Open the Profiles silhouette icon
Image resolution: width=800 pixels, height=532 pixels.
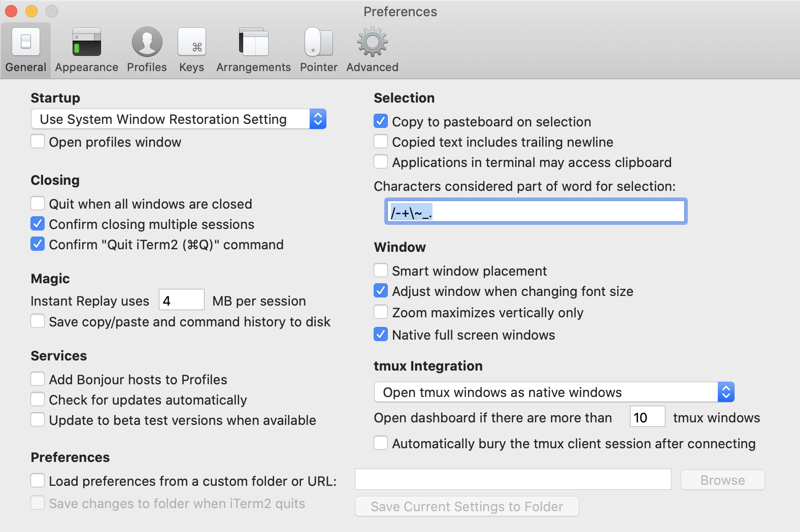[x=147, y=42]
